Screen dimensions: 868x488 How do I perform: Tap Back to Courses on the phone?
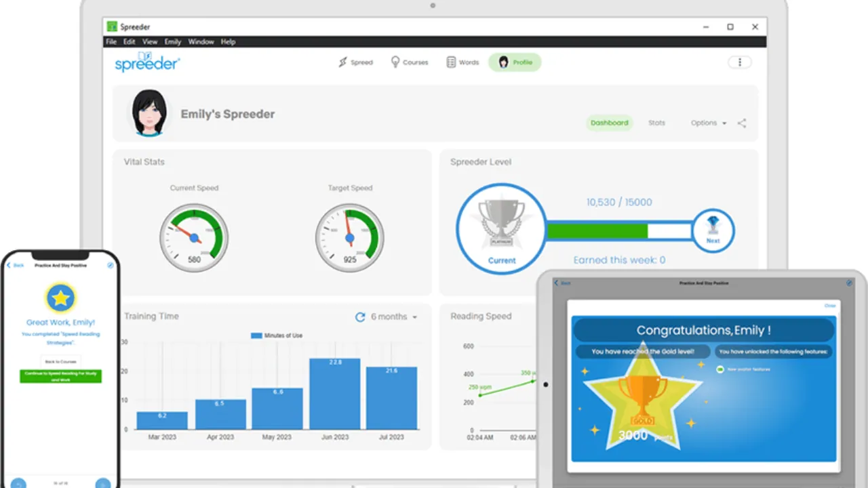coord(60,361)
